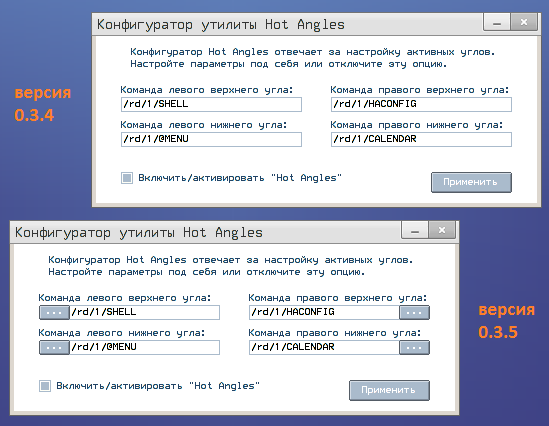Open browse button next to /rd/1/@MENU field
The height and width of the screenshot is (426, 549).
(x=54, y=347)
